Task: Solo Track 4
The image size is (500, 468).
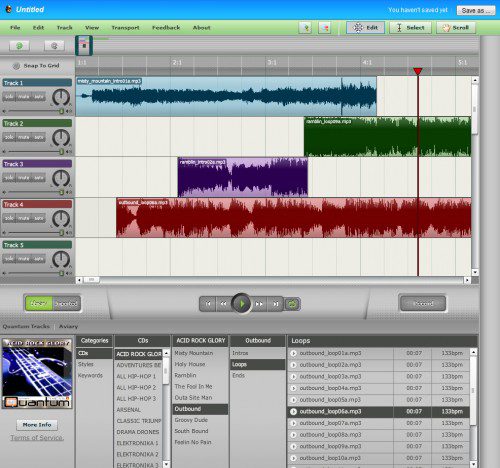Action: pyautogui.click(x=9, y=218)
